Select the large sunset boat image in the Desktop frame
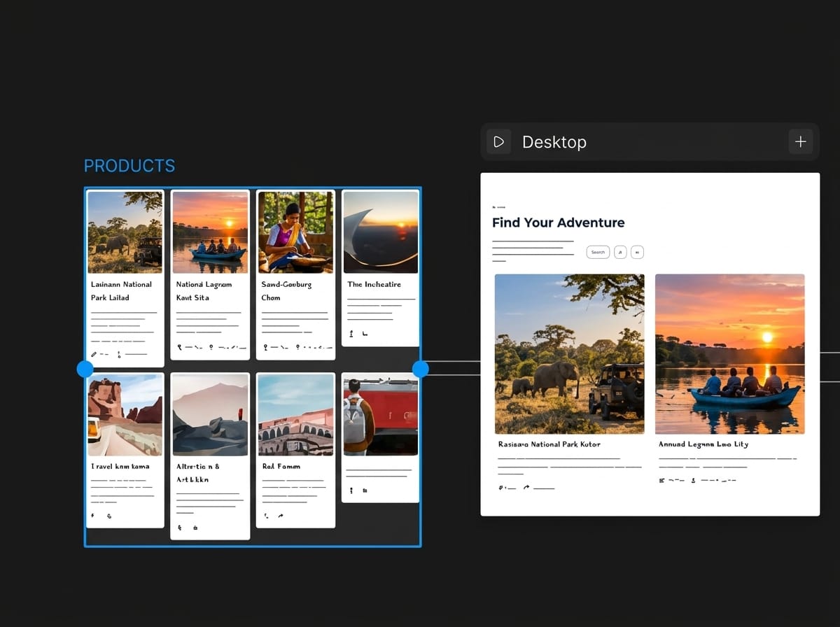Viewport: 840px width, 627px height. (x=730, y=354)
